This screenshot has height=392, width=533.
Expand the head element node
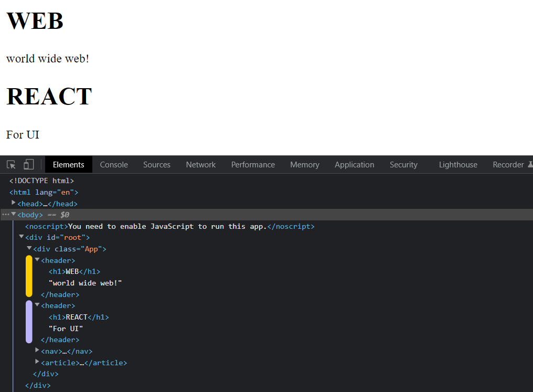[x=14, y=203]
